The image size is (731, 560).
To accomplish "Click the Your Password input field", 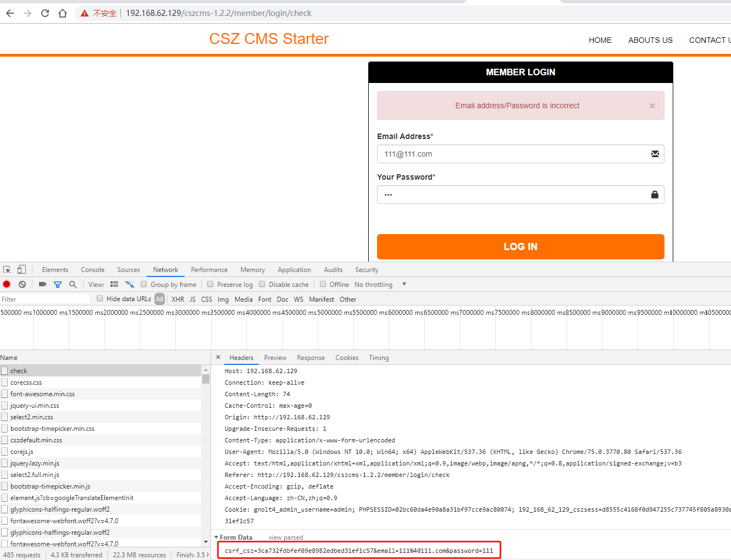I will 520,195.
